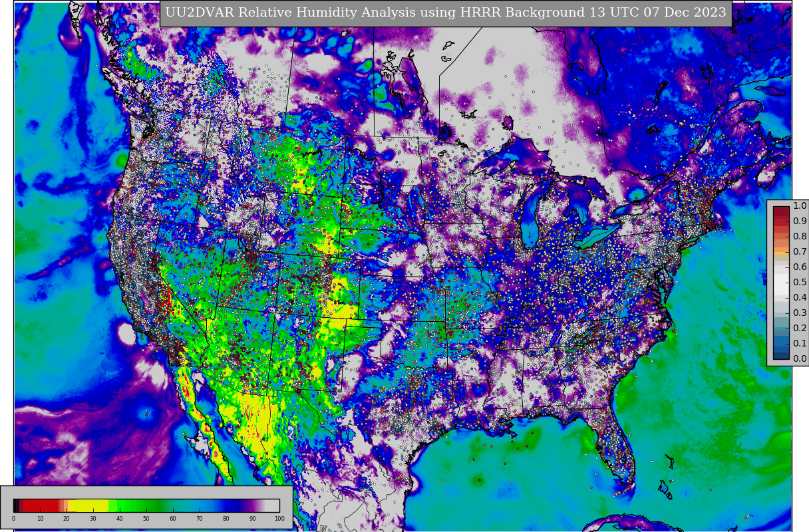Screen dimensions: 809x532
Task: Pick the purple segment near 90
Action: coord(251,505)
